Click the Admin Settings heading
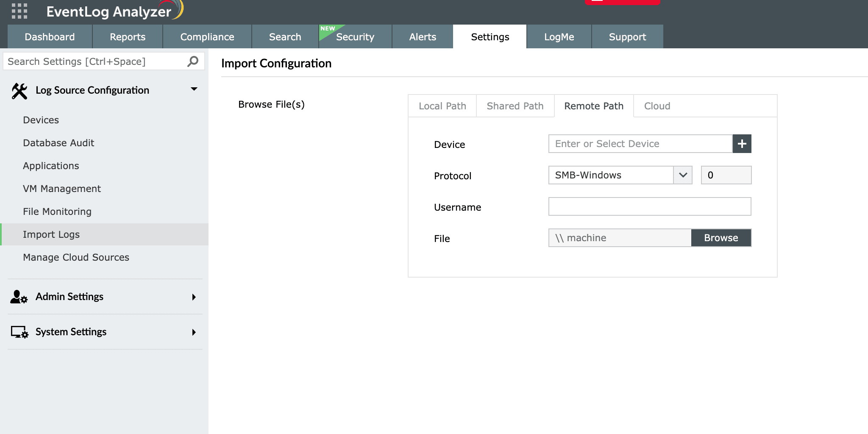Image resolution: width=868 pixels, height=434 pixels. pos(70,297)
